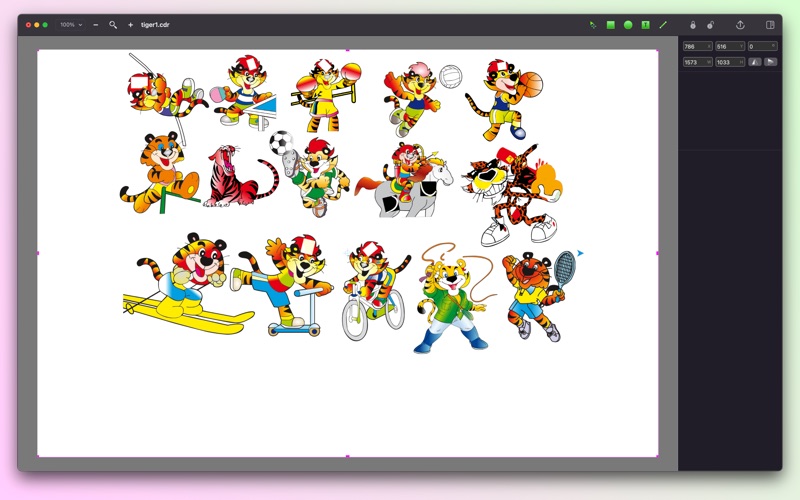Click the tiger holding tennis racket
800x500 pixels.
point(539,296)
